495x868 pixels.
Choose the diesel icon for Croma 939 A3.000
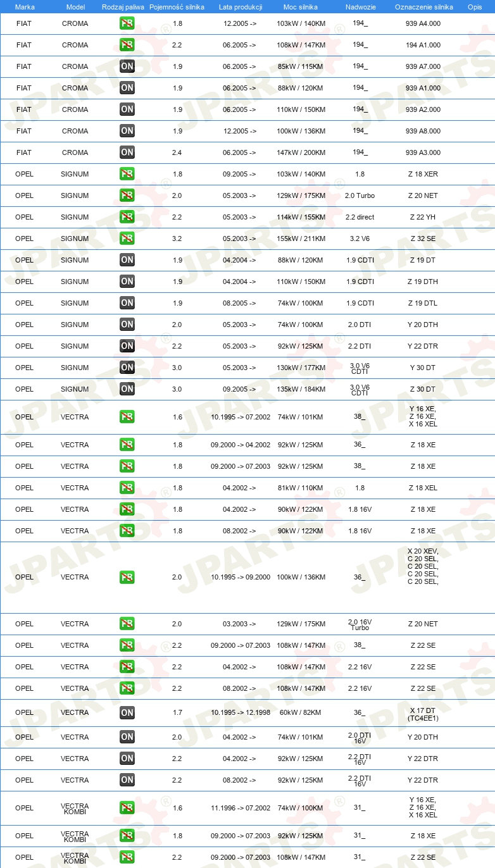click(127, 152)
